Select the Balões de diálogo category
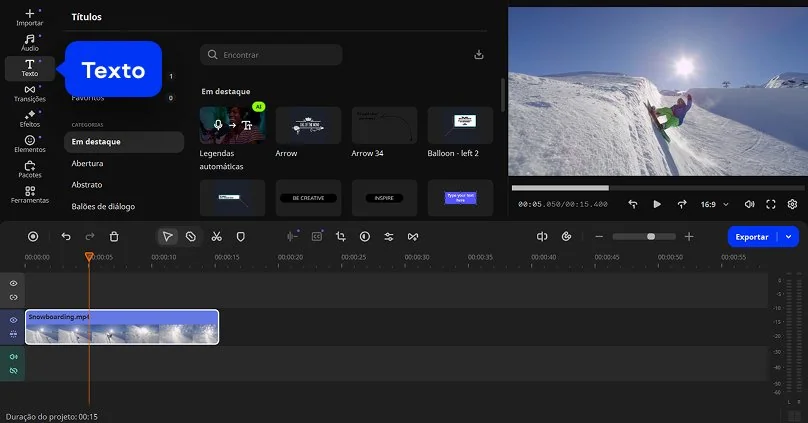 pos(103,206)
